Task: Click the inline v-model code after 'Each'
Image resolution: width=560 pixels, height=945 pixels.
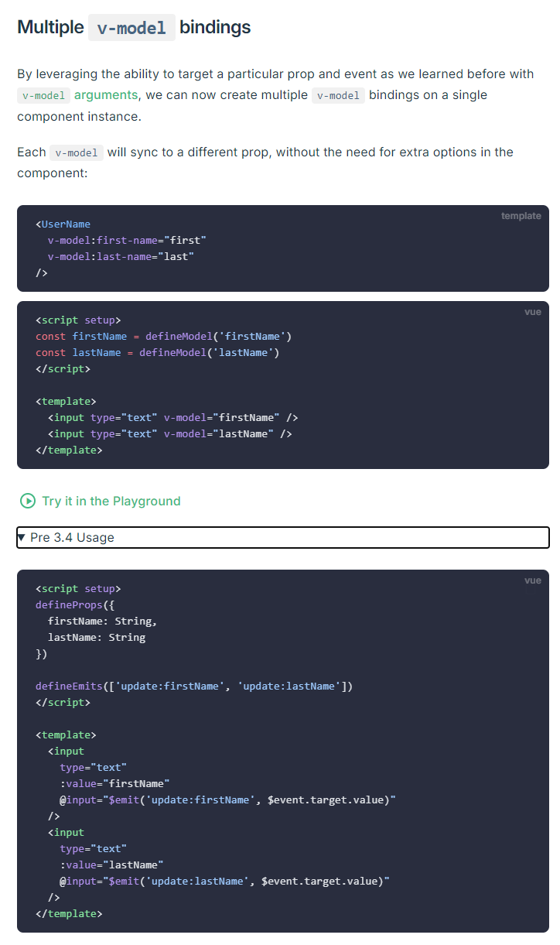Action: coord(77,152)
